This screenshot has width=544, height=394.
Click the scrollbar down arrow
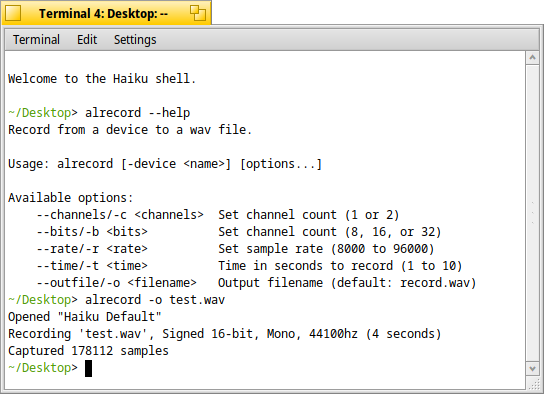(x=533, y=368)
